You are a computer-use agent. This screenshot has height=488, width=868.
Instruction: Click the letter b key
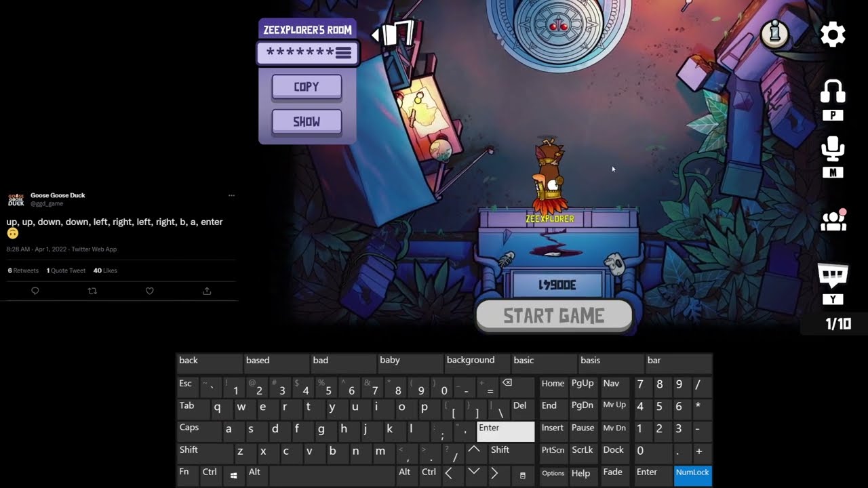pos(332,453)
